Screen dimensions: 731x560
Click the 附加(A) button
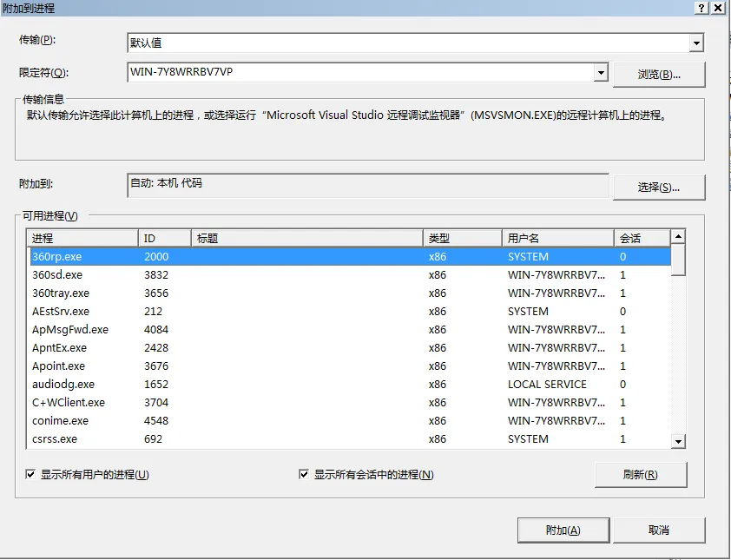coord(563,530)
